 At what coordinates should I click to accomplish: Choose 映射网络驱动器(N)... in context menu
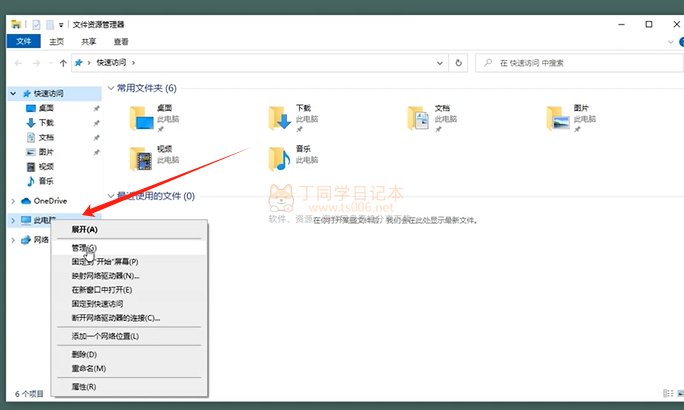(129, 276)
